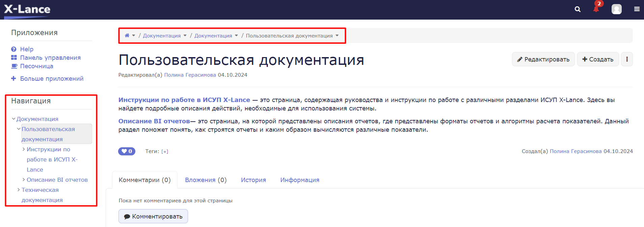Open Help application link
The image size is (644, 227).
coord(27,49)
